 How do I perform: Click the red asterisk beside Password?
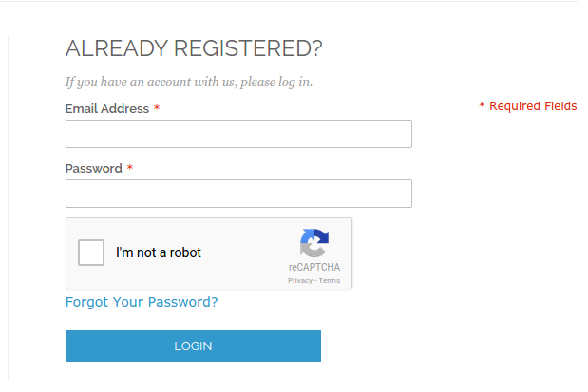tap(130, 167)
